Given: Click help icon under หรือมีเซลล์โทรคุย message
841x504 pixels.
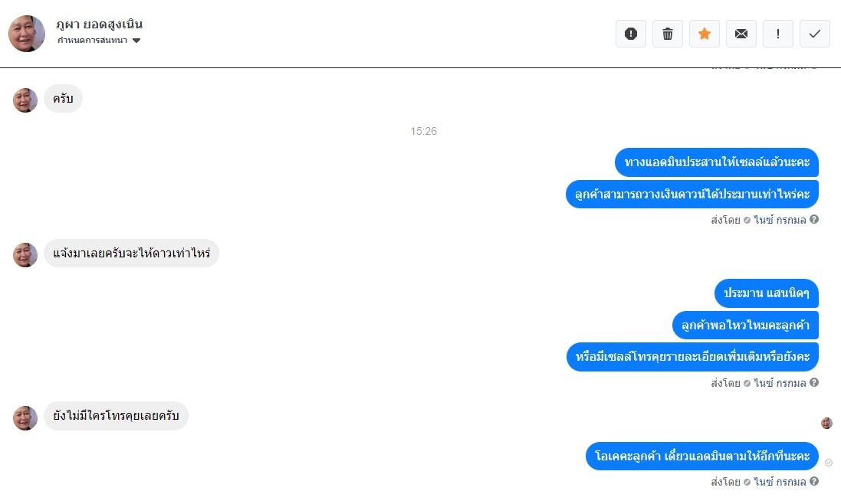Looking at the screenshot, I should tap(814, 382).
